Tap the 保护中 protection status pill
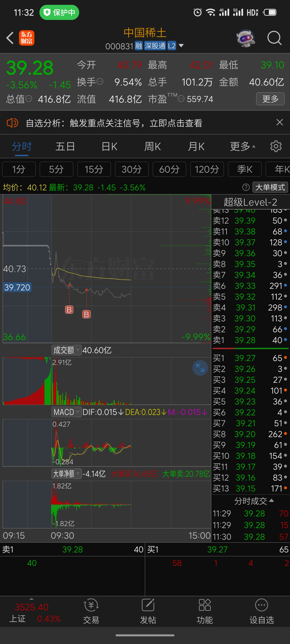 59,12
